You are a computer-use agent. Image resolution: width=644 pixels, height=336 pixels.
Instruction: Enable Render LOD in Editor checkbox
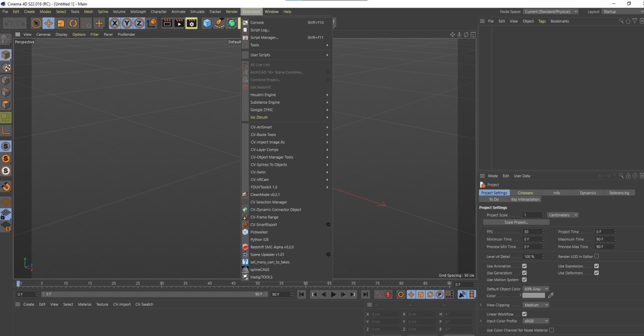click(x=596, y=256)
